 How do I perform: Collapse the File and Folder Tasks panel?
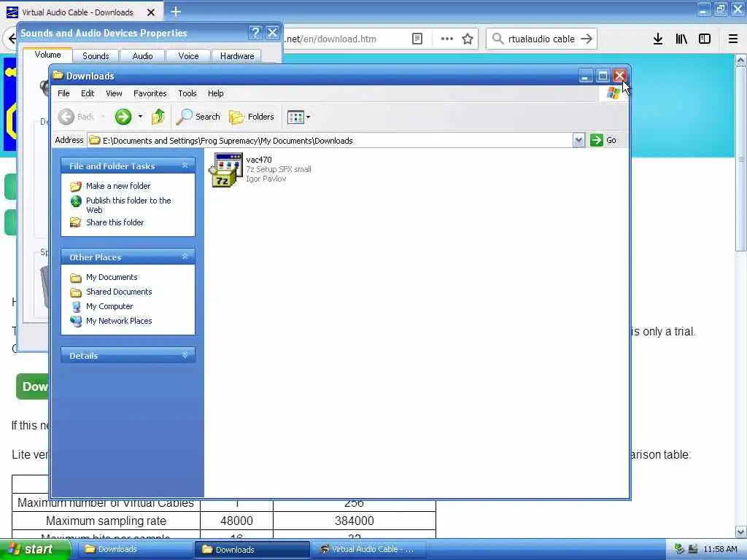click(x=185, y=166)
